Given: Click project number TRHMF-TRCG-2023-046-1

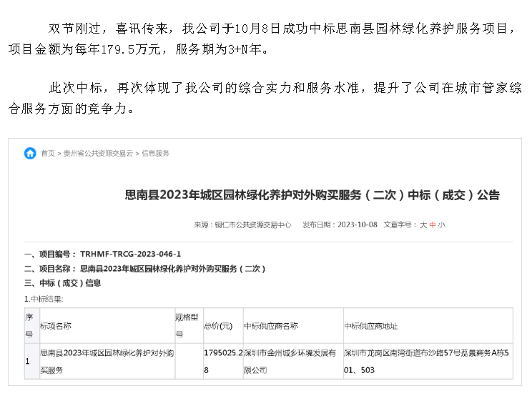Looking at the screenshot, I should (131, 254).
